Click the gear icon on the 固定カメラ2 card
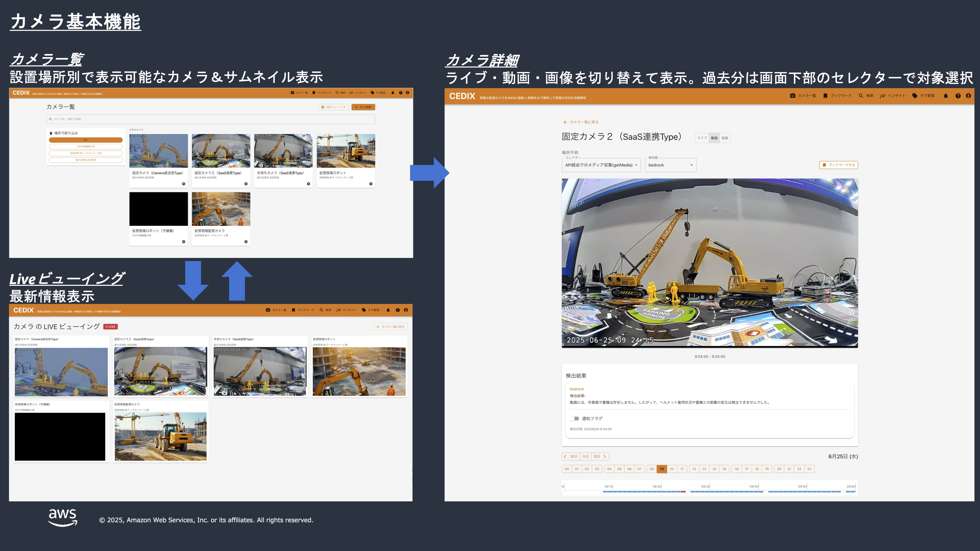Image resolution: width=980 pixels, height=551 pixels. 246,184
